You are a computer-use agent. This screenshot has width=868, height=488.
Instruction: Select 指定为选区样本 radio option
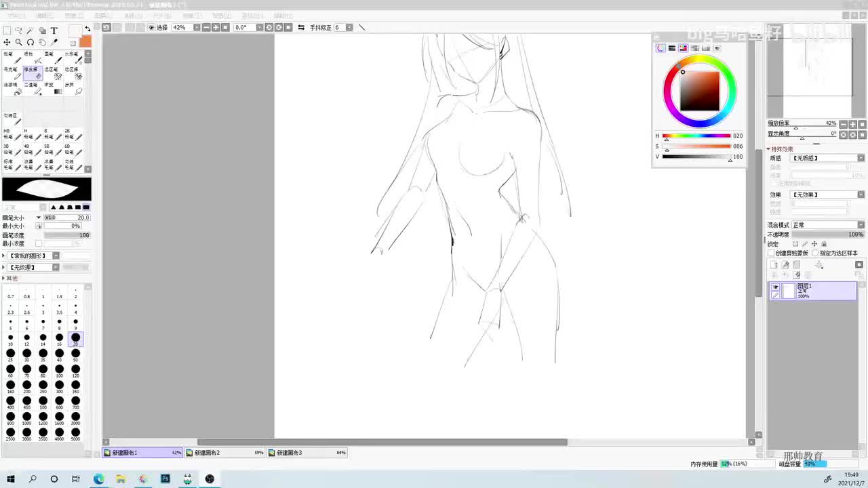[815, 253]
